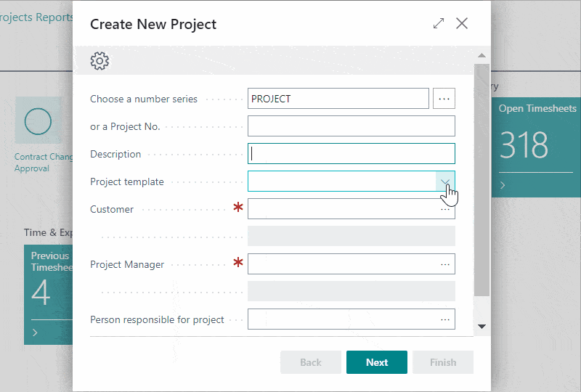Open Person responsible lookup ellipsis

click(x=445, y=319)
